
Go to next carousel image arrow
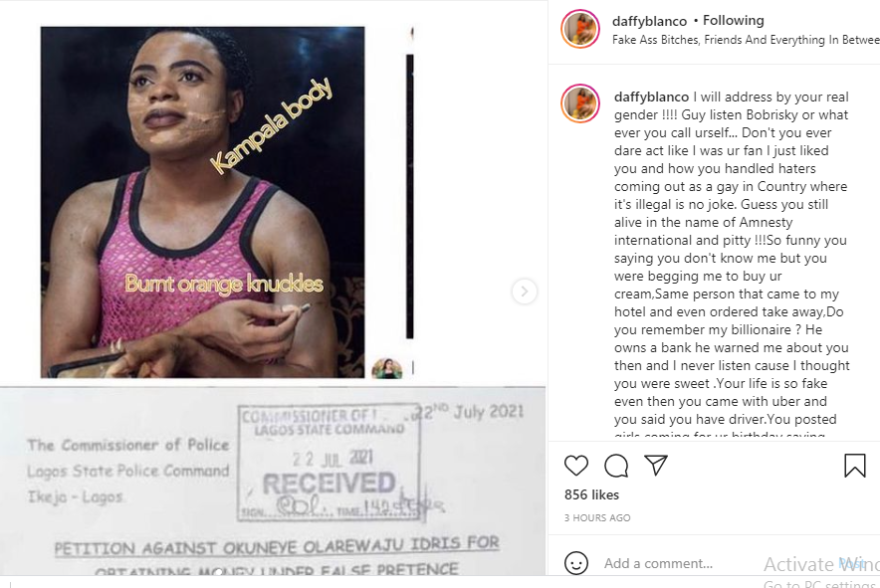point(525,292)
